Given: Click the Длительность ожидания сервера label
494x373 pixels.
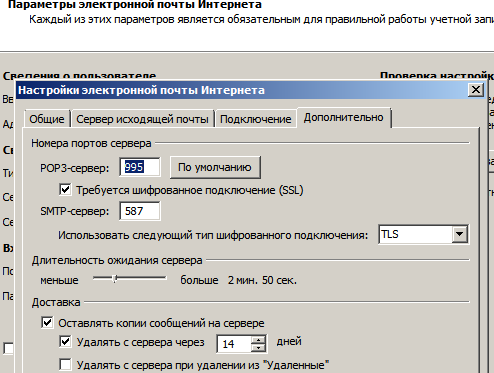Looking at the screenshot, I should [117, 260].
